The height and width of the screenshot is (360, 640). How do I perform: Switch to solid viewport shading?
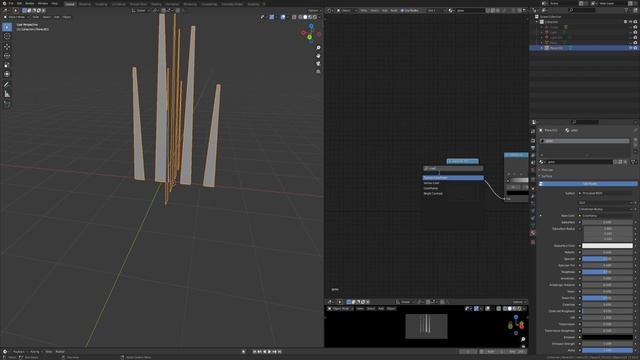click(x=305, y=17)
